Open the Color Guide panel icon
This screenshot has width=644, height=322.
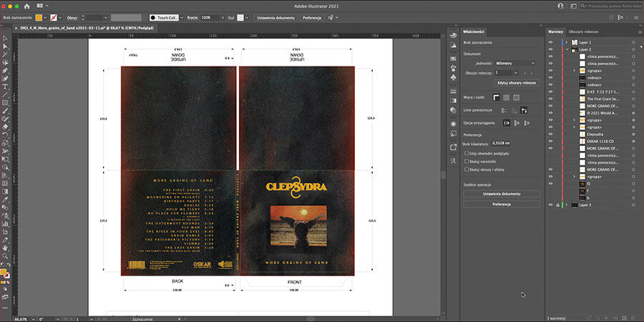[x=453, y=45]
